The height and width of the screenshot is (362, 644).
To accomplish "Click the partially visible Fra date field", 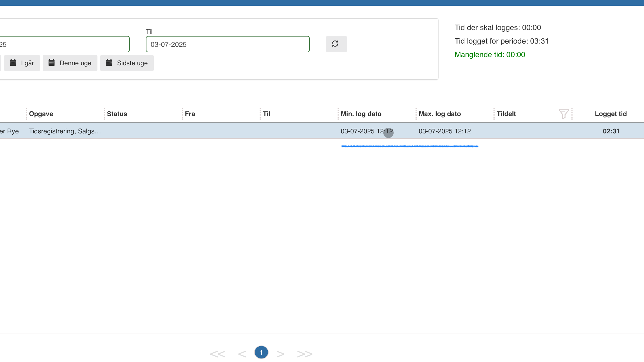I will pos(64,44).
